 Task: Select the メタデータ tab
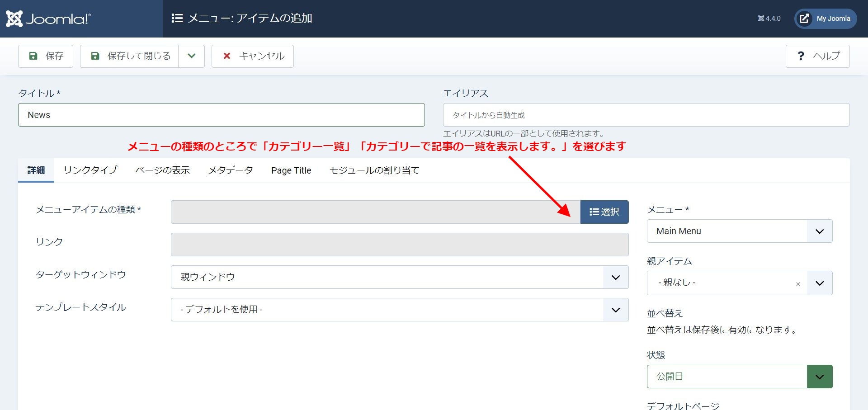tap(231, 170)
